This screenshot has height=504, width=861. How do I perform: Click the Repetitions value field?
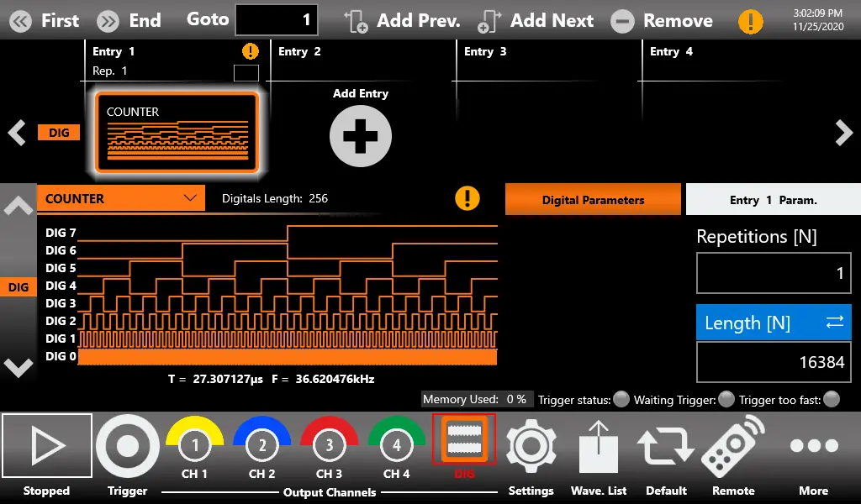(773, 274)
